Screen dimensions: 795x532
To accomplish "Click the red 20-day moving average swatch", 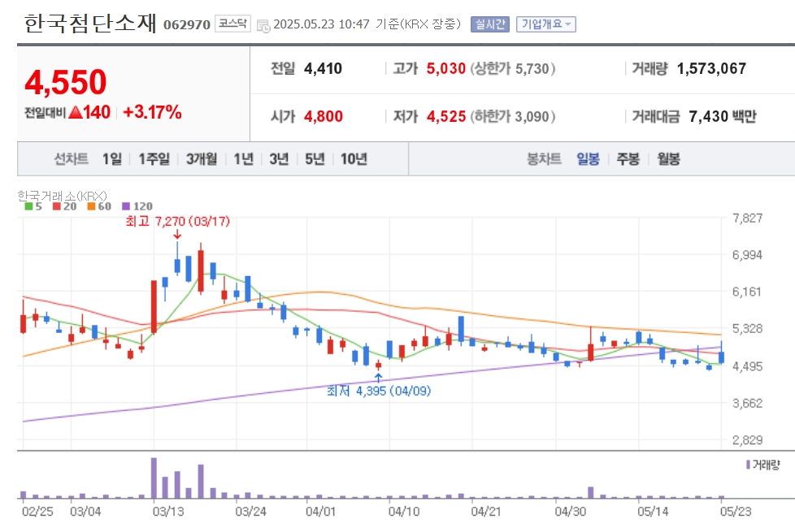I will pyautogui.click(x=57, y=206).
